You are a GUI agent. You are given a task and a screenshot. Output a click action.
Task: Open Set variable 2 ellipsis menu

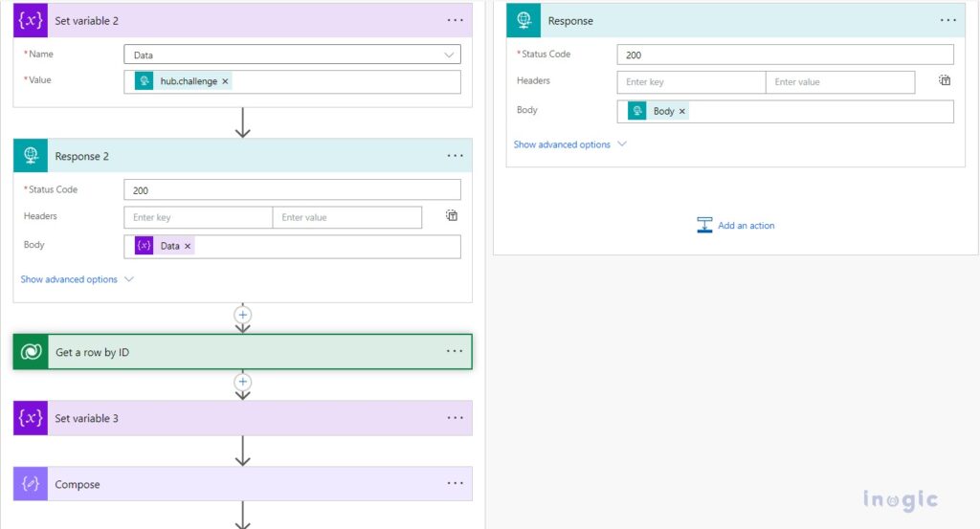[x=455, y=20]
